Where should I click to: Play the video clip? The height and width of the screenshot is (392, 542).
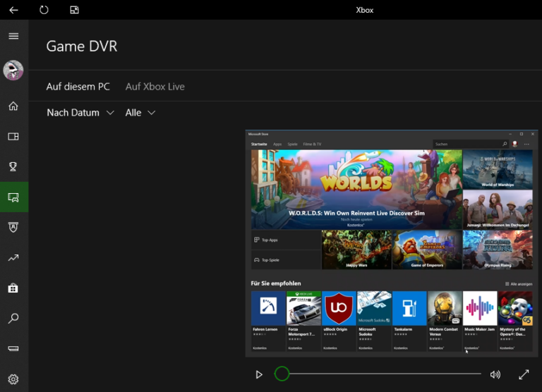point(259,374)
